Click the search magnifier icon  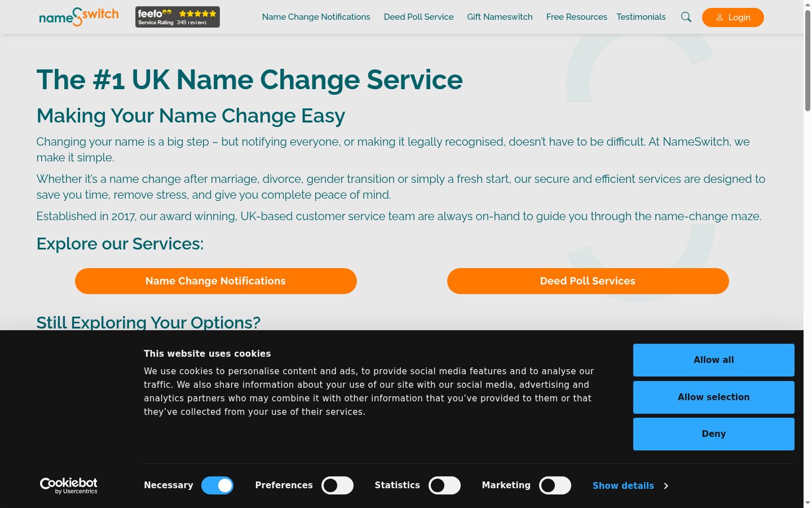(x=686, y=17)
